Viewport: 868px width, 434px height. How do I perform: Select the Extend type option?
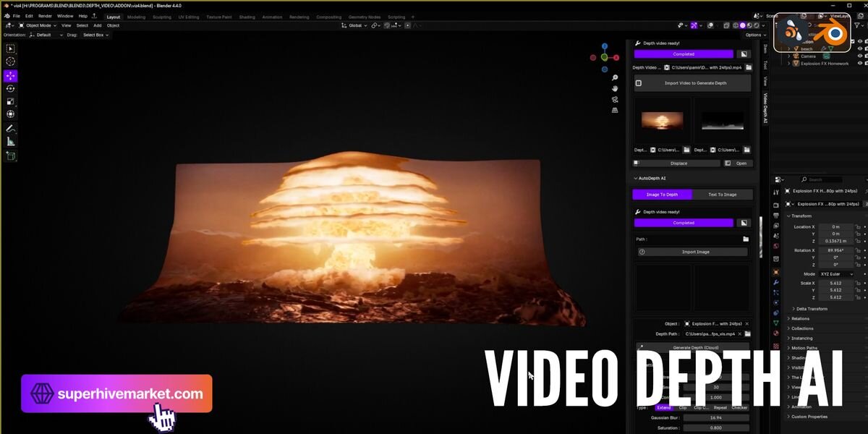click(664, 407)
